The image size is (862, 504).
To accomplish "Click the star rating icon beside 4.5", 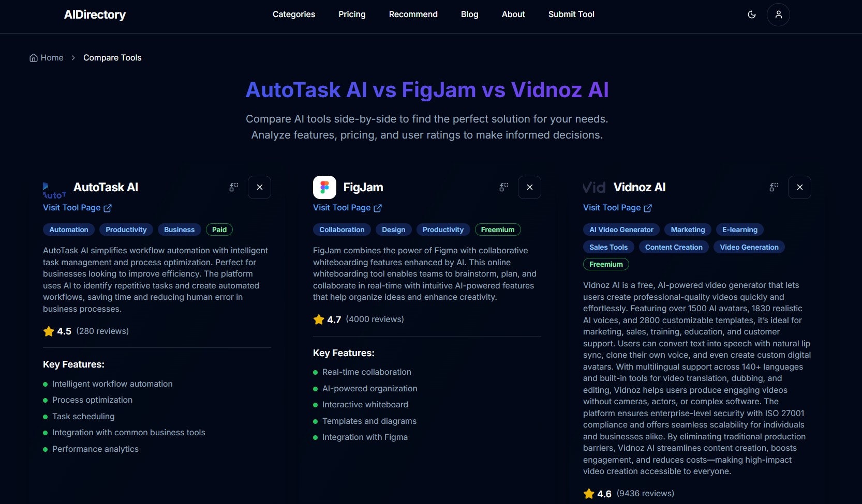I will 49,331.
